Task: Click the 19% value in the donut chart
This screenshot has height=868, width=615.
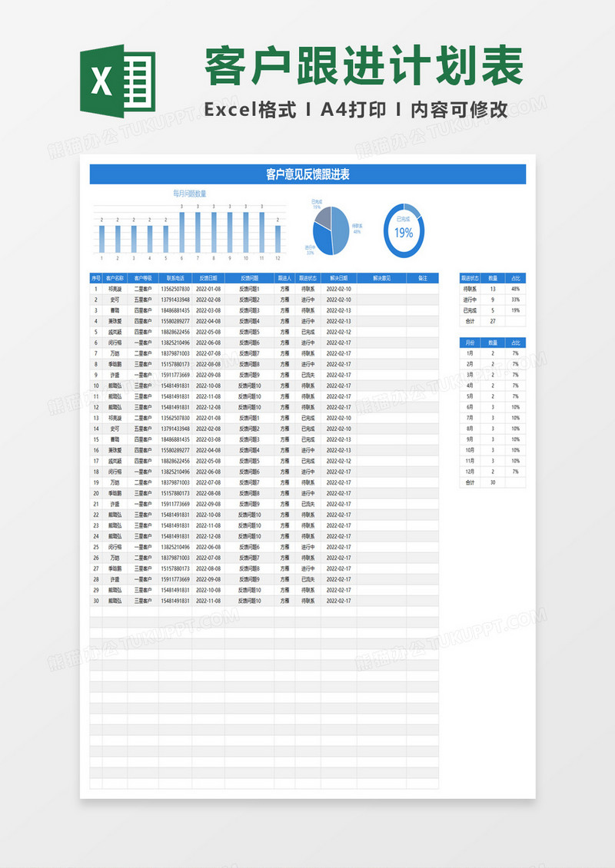Action: (404, 233)
